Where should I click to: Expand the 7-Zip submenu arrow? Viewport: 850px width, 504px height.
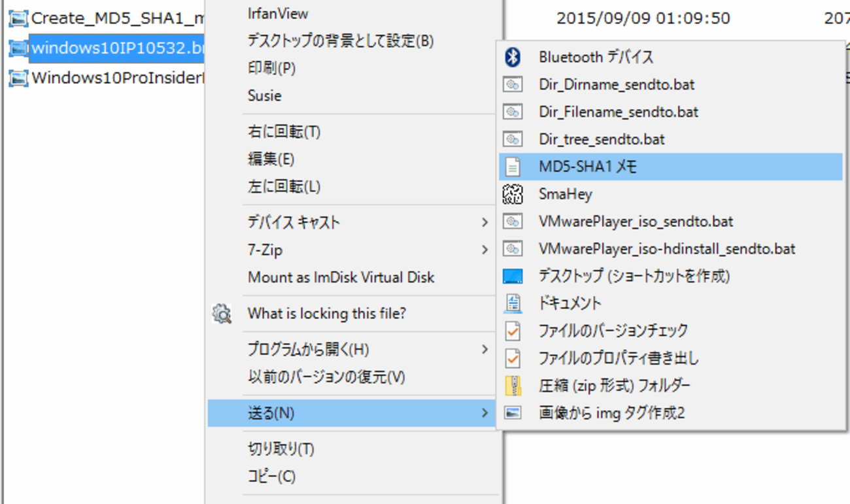484,250
